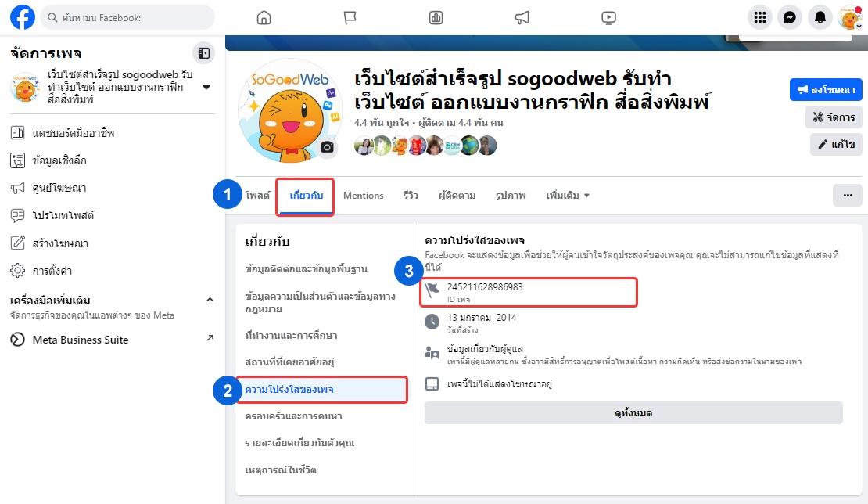Switch to the ผู้ติดตาม tab
This screenshot has width=868, height=504.
pos(457,196)
